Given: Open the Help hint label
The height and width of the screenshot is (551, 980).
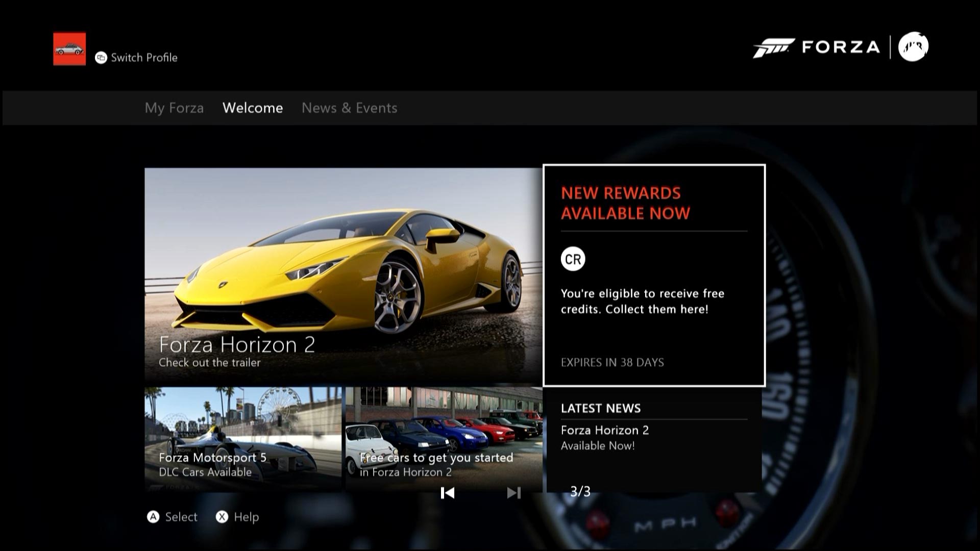Looking at the screenshot, I should pyautogui.click(x=247, y=517).
